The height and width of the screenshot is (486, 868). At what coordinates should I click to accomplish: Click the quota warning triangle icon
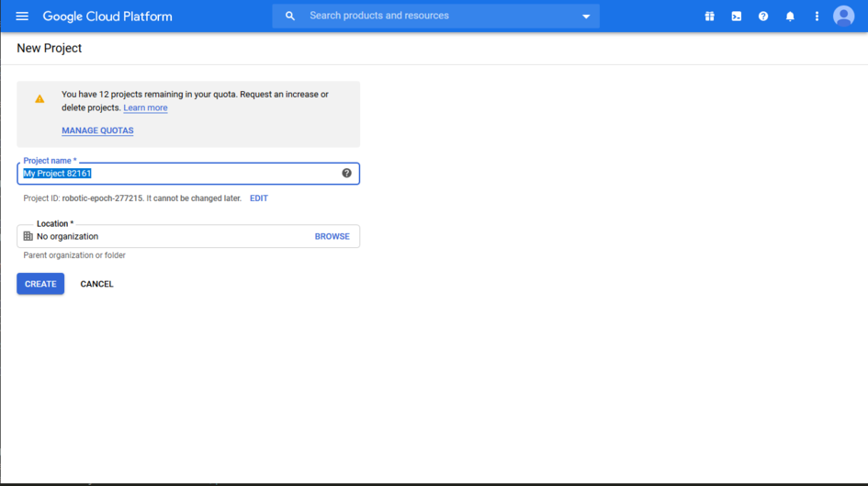pyautogui.click(x=39, y=98)
